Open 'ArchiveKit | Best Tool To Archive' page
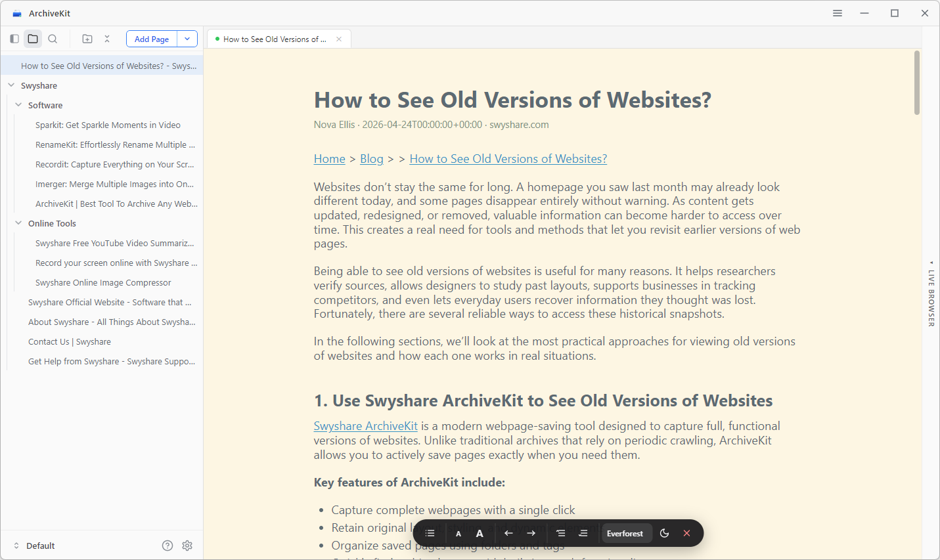The width and height of the screenshot is (940, 560). 116,204
